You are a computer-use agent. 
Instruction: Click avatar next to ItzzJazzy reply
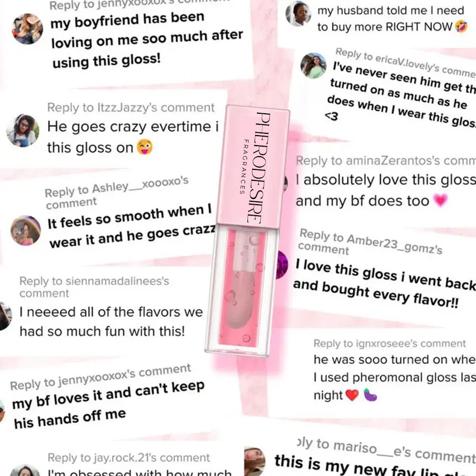pyautogui.click(x=23, y=130)
